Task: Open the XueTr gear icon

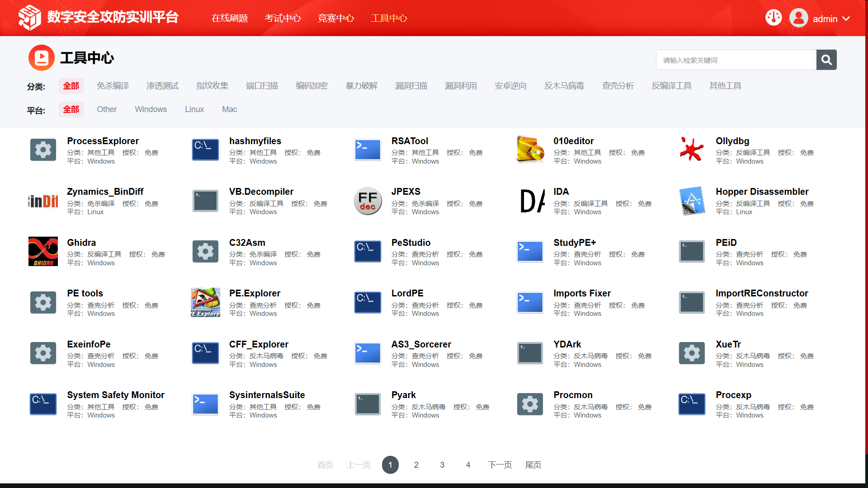Action: coord(692,353)
